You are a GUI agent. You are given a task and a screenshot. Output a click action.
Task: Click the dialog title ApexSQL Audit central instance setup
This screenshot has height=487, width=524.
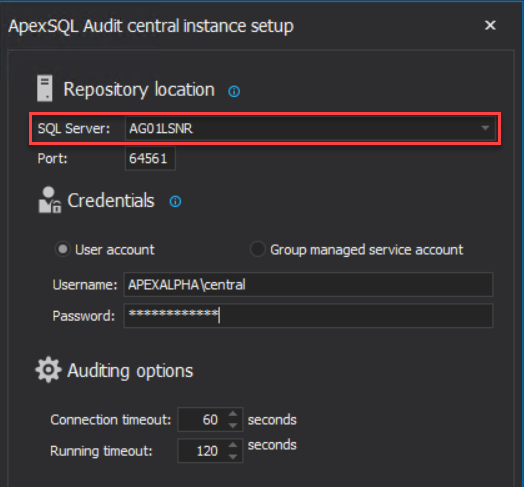(x=151, y=26)
